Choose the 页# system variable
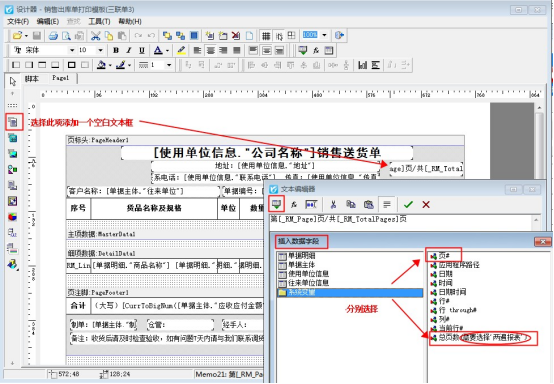This screenshot has height=384, width=554. click(444, 255)
